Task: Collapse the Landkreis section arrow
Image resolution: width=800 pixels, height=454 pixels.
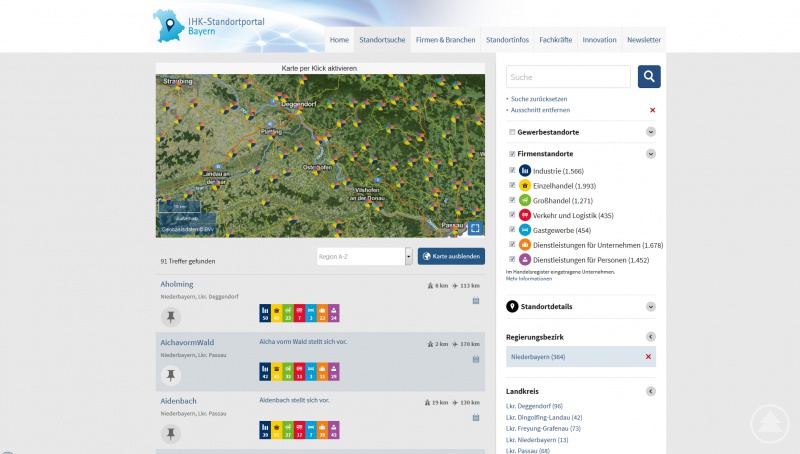Action: click(651, 391)
